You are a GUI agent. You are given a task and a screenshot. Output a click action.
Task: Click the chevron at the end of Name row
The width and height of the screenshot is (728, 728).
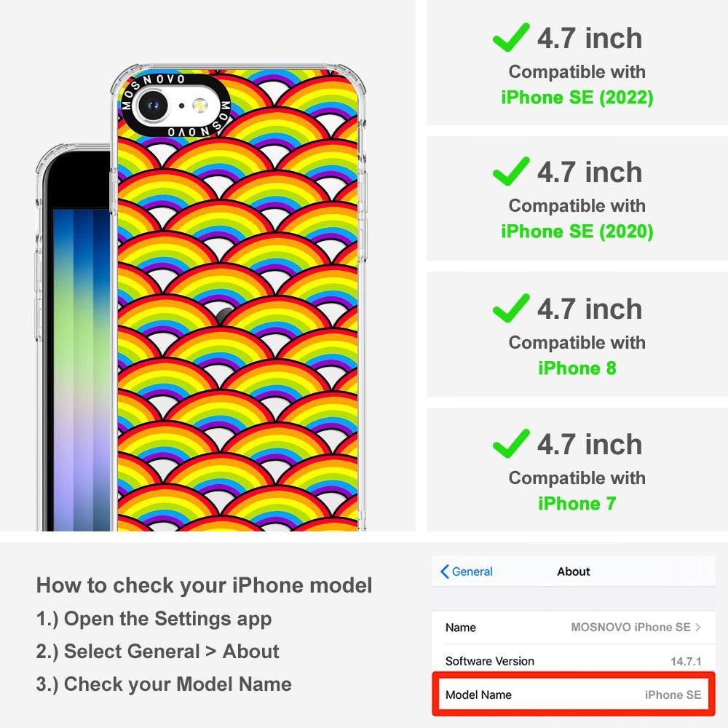(698, 628)
